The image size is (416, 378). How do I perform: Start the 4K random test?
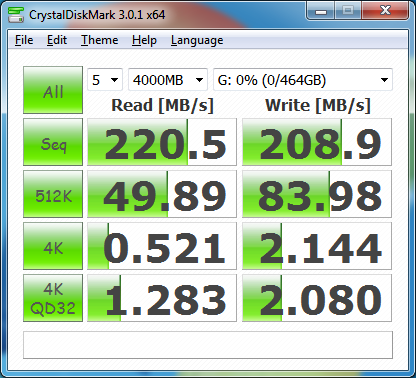(x=53, y=246)
